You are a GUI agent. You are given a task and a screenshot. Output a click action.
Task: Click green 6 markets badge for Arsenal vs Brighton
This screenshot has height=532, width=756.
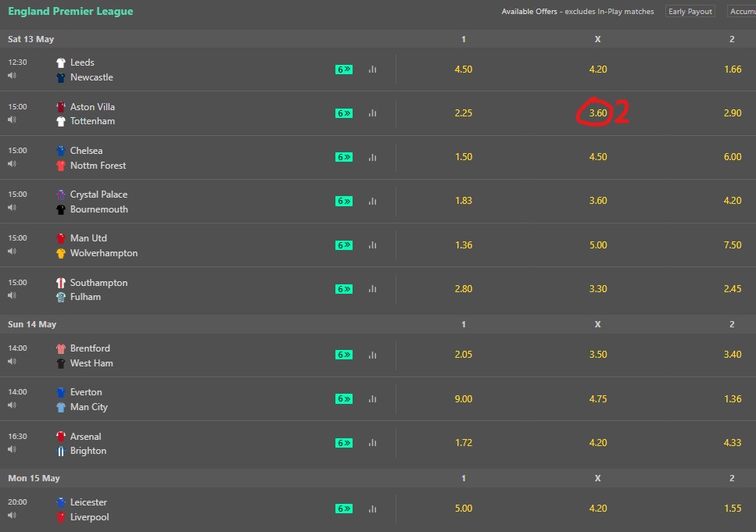tap(344, 443)
